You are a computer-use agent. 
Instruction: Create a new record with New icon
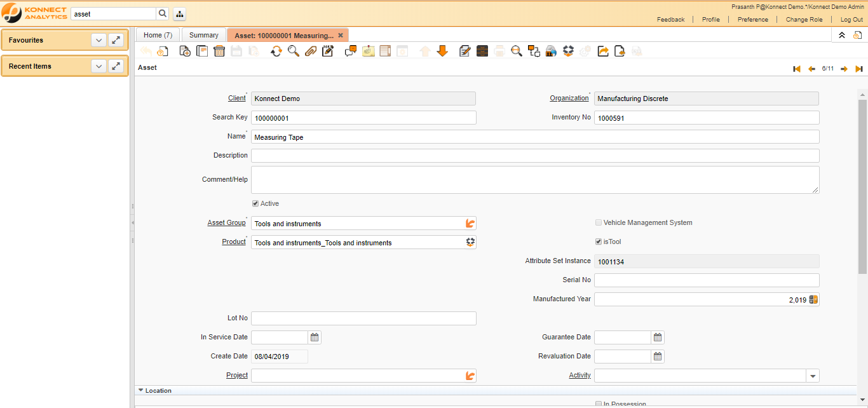[x=185, y=51]
